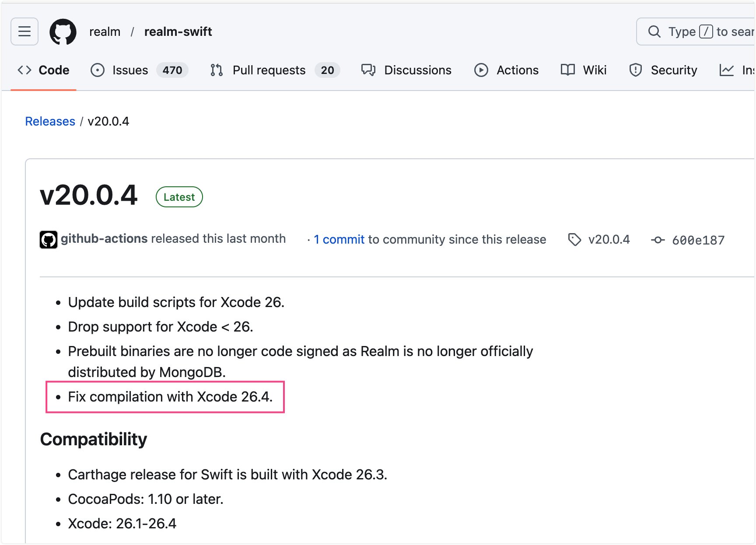This screenshot has height=545, width=756.
Task: Click the Issues circle icon
Action: coord(98,70)
